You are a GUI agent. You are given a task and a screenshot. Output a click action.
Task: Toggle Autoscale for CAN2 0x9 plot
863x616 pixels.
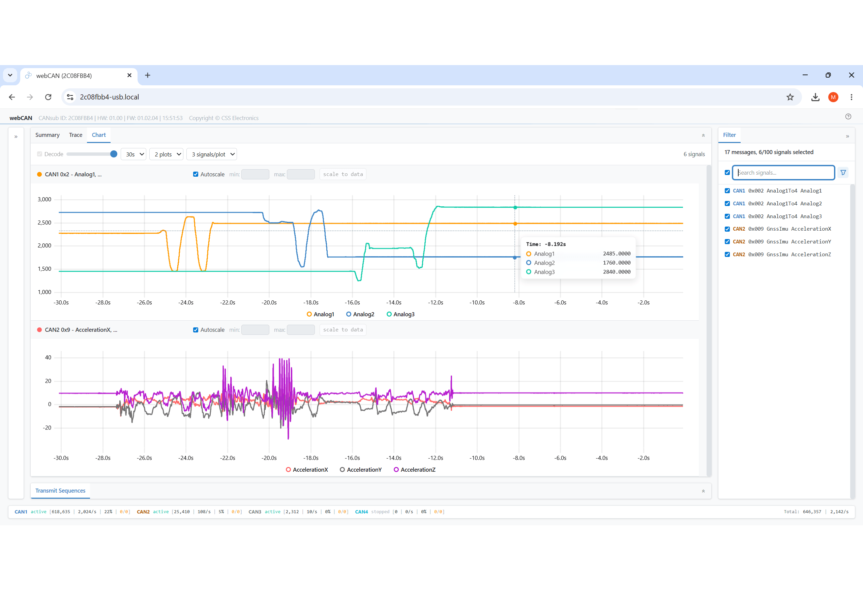click(196, 330)
